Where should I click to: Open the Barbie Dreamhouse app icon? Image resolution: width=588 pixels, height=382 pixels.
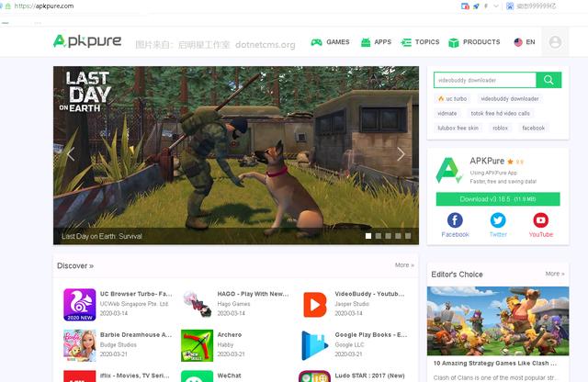coord(80,345)
